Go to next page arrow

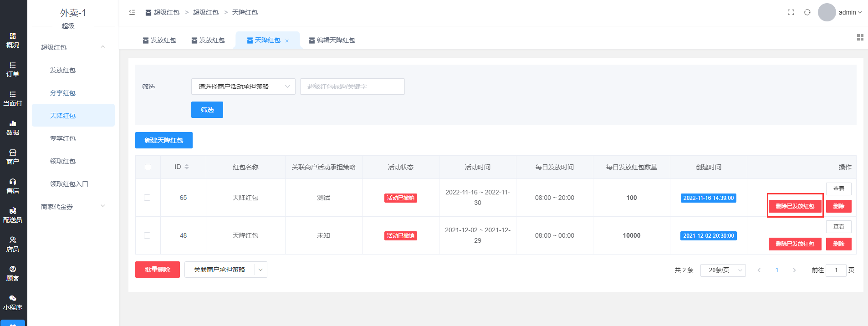tap(794, 270)
